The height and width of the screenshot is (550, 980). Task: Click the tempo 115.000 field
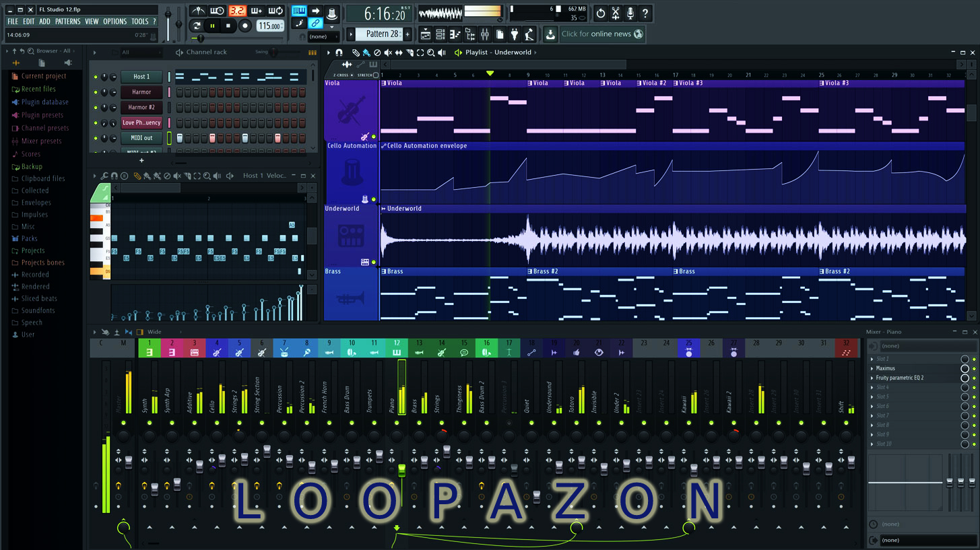point(269,26)
